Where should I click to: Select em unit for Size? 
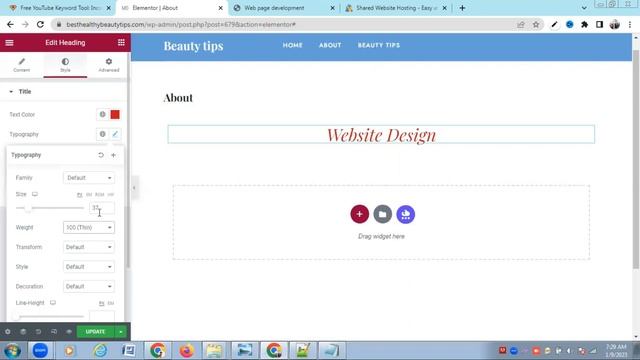pos(89,195)
